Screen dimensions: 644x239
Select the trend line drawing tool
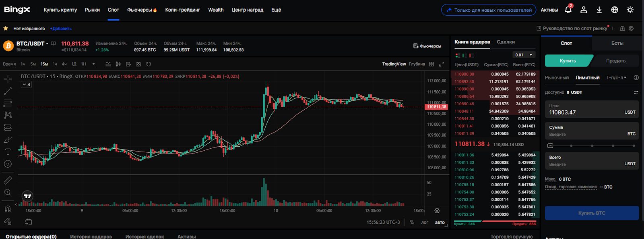click(8, 91)
